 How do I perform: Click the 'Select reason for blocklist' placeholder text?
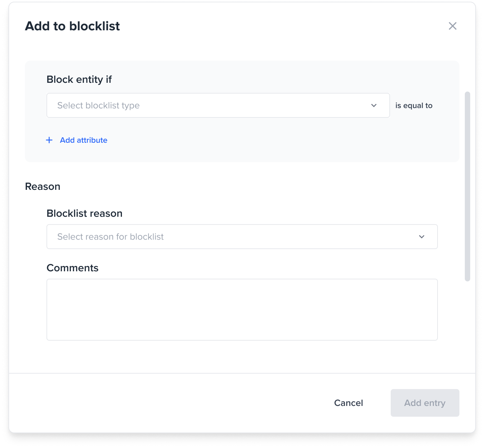pos(110,237)
